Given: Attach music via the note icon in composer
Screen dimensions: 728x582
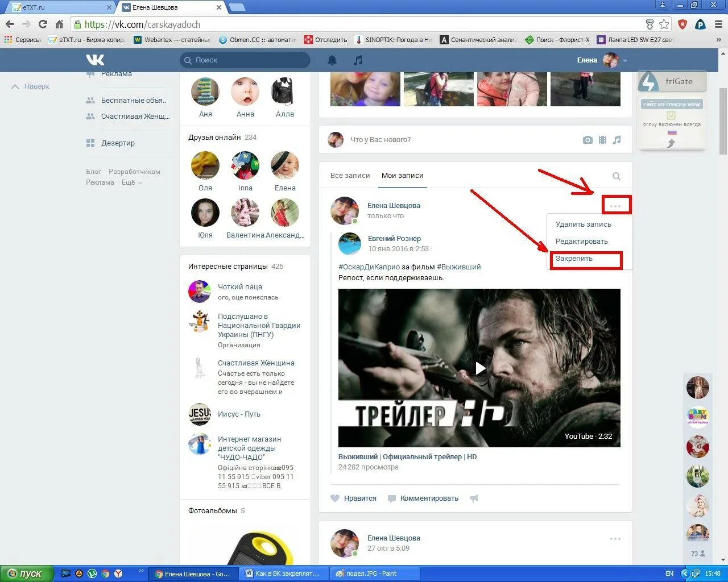Looking at the screenshot, I should (617, 139).
